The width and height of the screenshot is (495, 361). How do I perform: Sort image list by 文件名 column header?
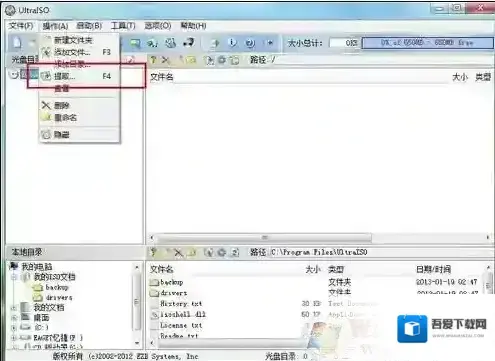[162, 77]
